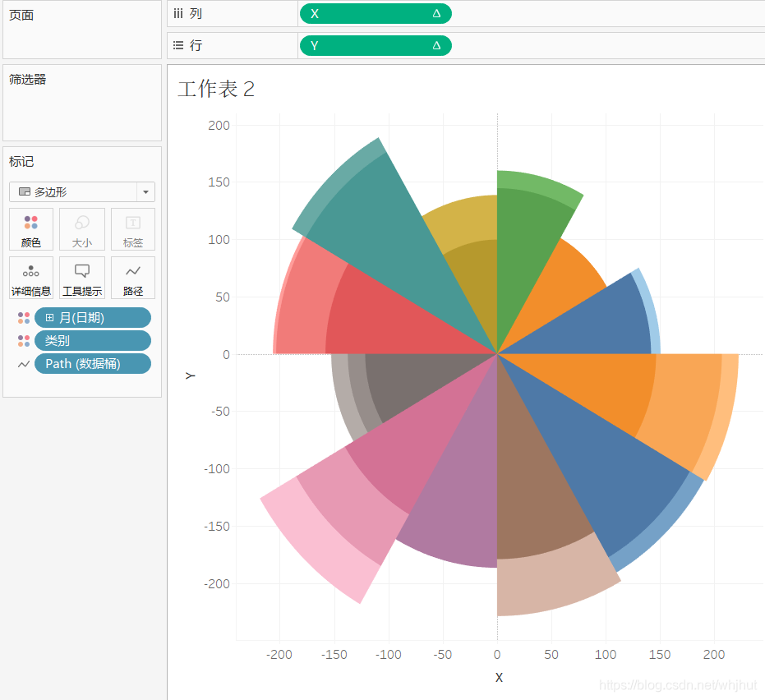This screenshot has height=700, width=765.
Task: Click the 页面 pages shelf label
Action: [21, 15]
